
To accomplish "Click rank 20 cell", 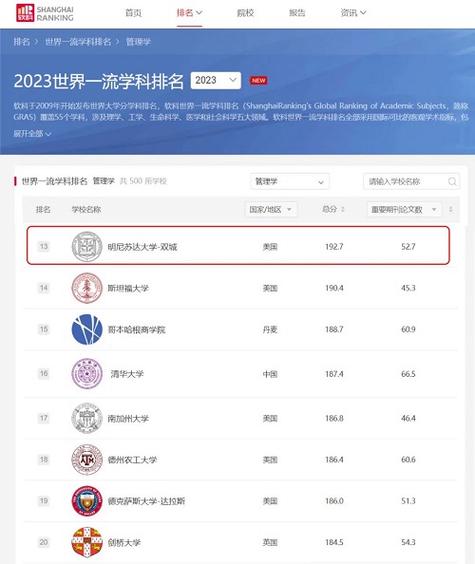I will coord(44,542).
